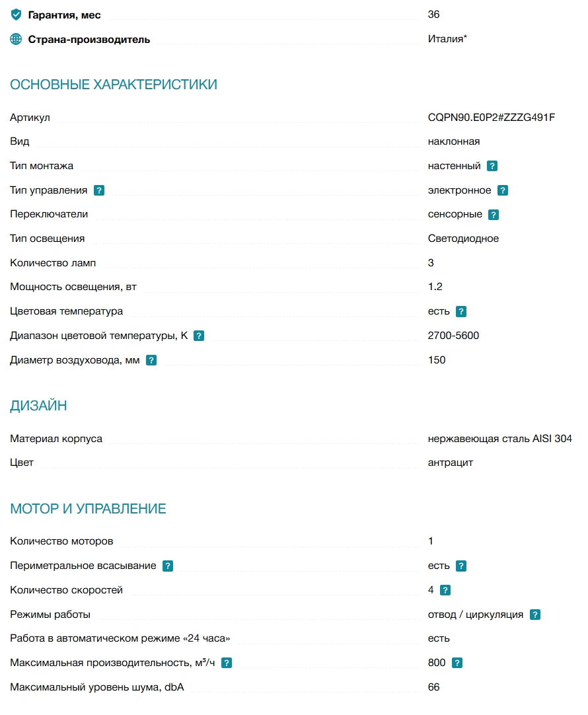The width and height of the screenshot is (588, 715).
Task: Open help icon beside Цветовая температура value есть
Action: click(461, 311)
